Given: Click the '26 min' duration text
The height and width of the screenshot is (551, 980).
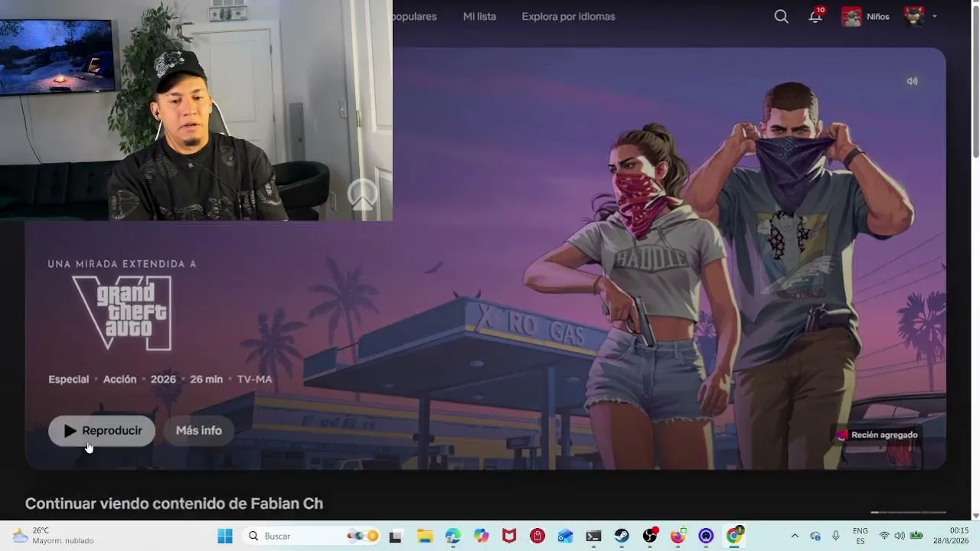Looking at the screenshot, I should pos(207,380).
